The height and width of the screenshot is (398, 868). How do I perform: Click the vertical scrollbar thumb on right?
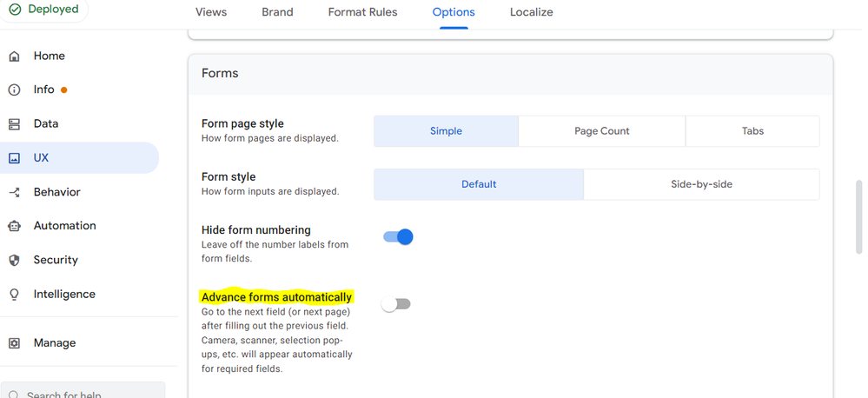click(x=859, y=216)
